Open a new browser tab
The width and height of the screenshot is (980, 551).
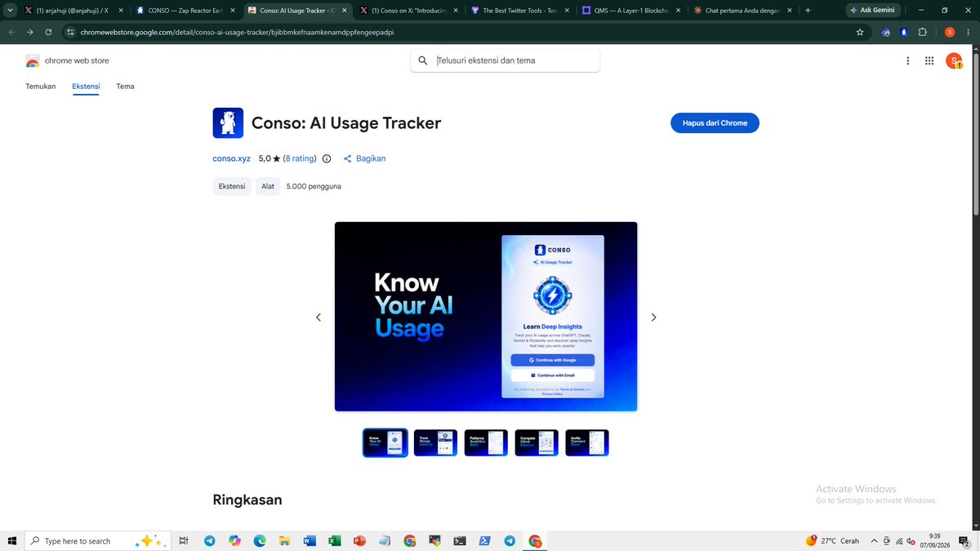click(x=808, y=11)
